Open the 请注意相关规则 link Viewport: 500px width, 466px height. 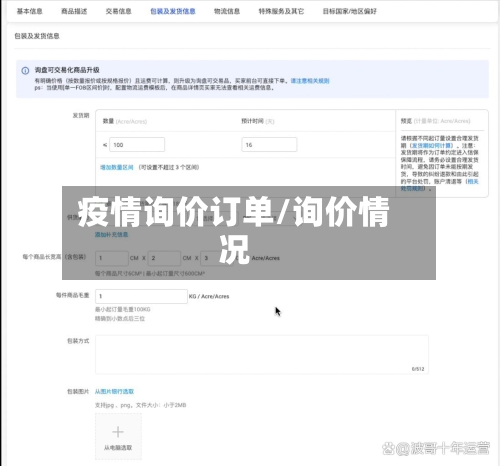point(310,81)
